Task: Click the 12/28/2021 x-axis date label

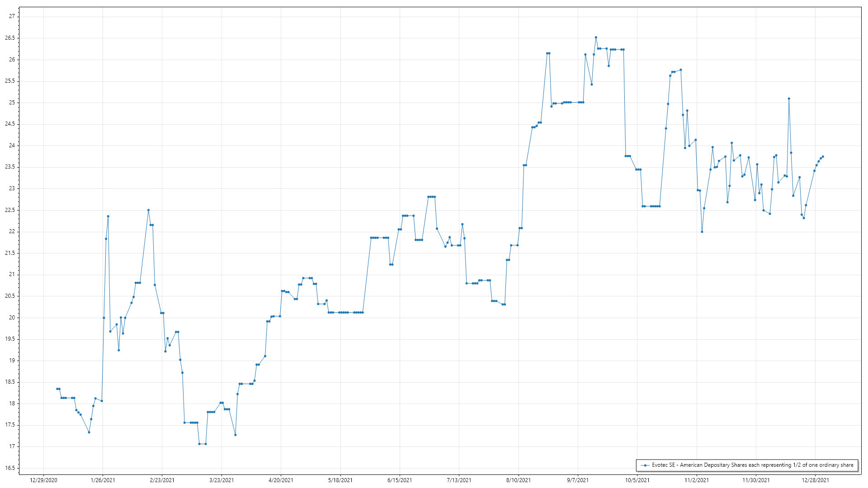Action: [x=815, y=480]
